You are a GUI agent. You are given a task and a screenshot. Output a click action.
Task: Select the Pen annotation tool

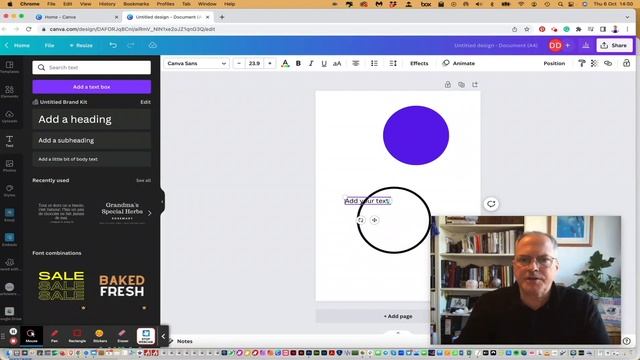[x=54, y=336]
